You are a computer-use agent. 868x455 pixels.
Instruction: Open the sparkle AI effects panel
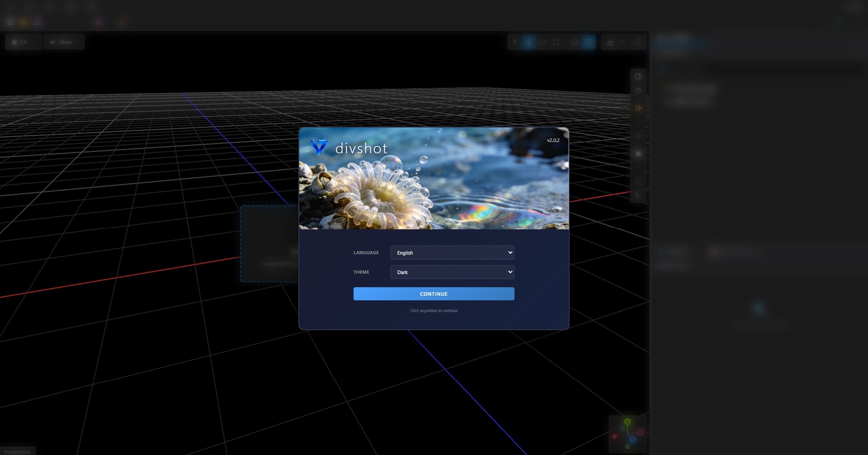click(x=639, y=108)
